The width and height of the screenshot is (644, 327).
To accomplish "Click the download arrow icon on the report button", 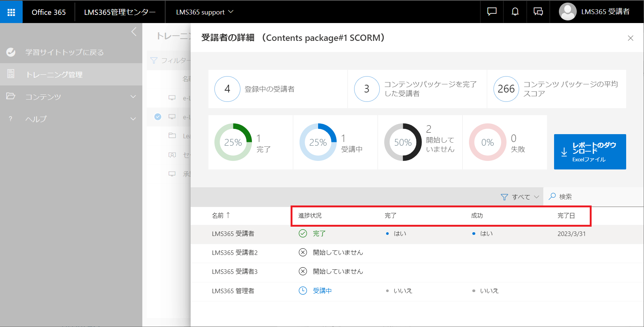I will (x=564, y=152).
